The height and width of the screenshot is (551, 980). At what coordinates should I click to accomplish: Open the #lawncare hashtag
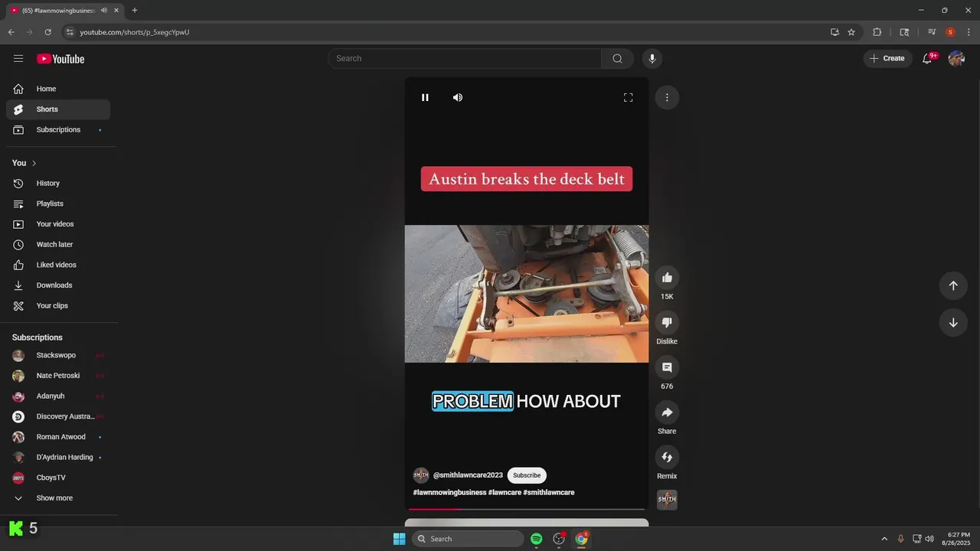pyautogui.click(x=505, y=493)
